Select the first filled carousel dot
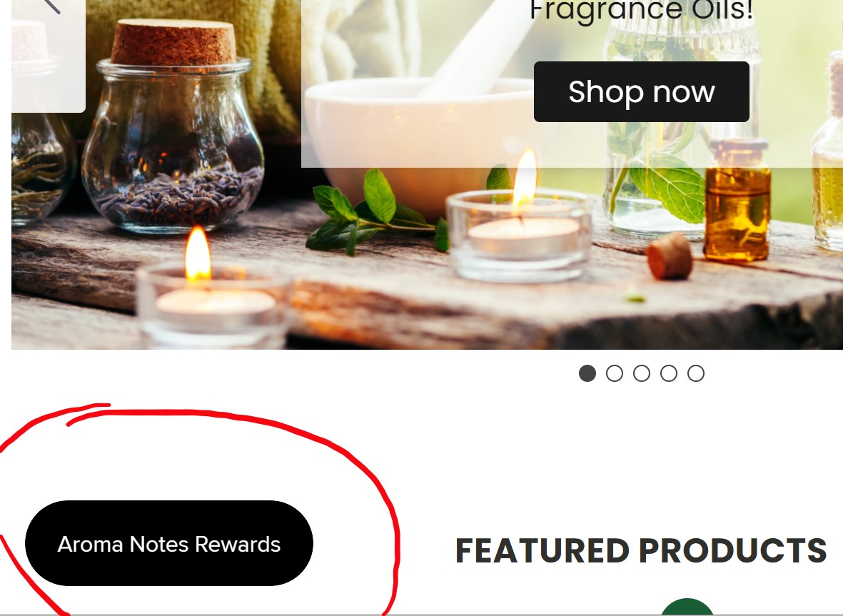843x616 pixels. point(587,373)
